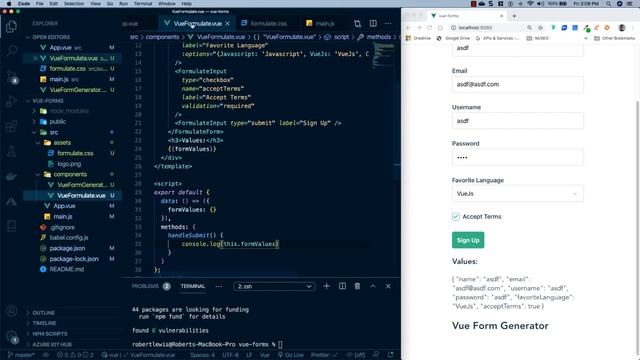640x360 pixels.
Task: Open the Other Bookmarks folder
Action: pyautogui.click(x=614, y=38)
